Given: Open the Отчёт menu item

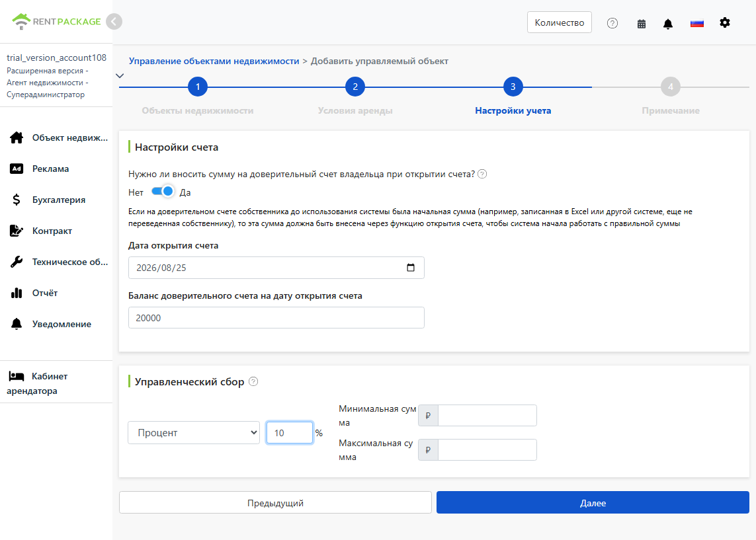Looking at the screenshot, I should click(x=45, y=293).
